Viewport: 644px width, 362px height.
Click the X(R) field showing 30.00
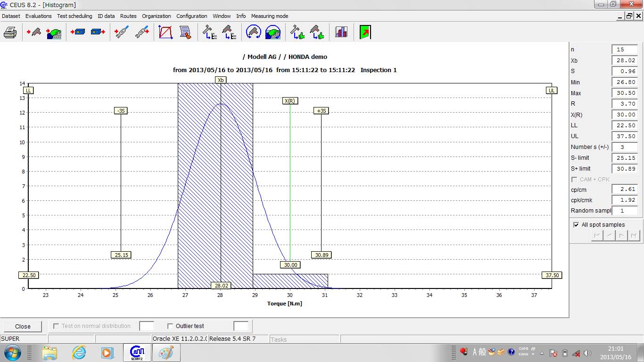[625, 115]
